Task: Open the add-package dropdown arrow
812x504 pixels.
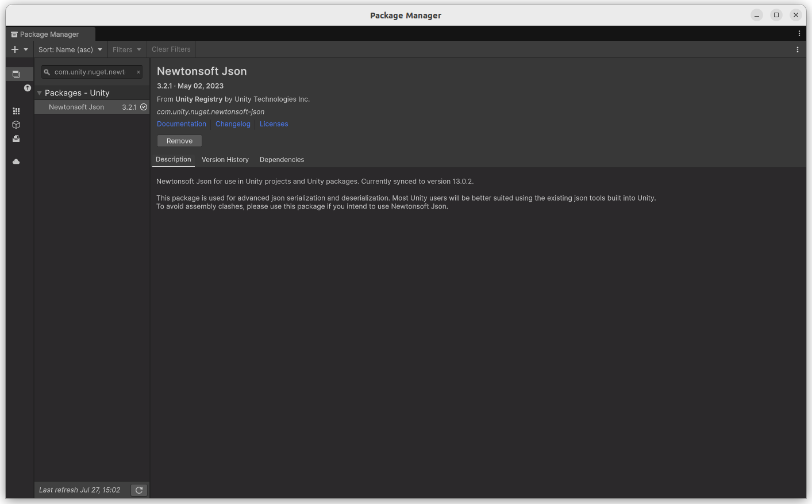Action: [x=26, y=49]
